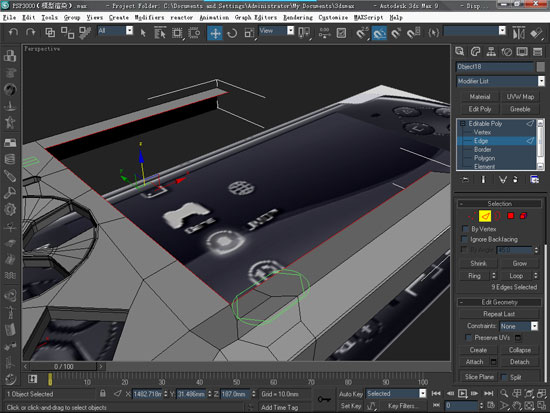Activate the Select Object arrow tool
Image resolution: width=550 pixels, height=413 pixels.
pyautogui.click(x=143, y=33)
